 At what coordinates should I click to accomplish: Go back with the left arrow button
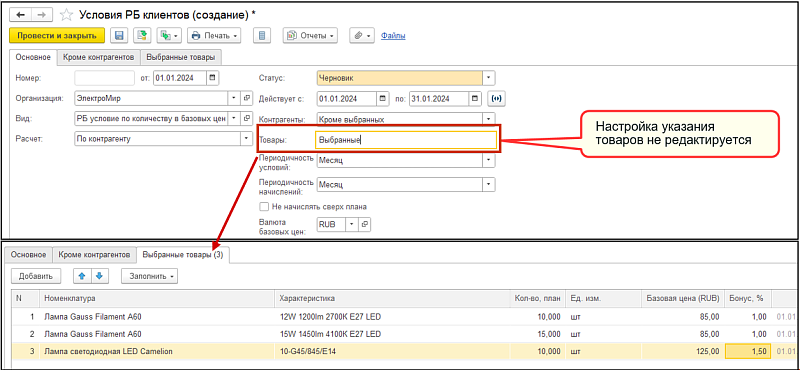[20, 15]
